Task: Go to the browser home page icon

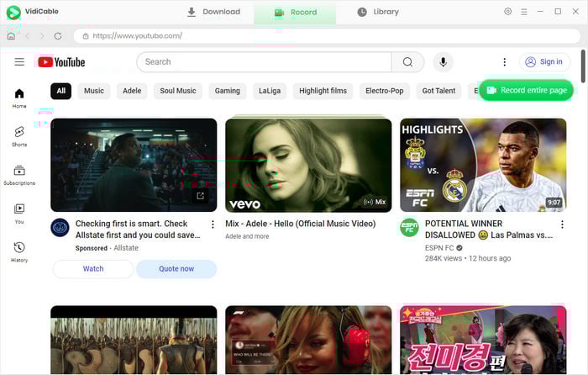Action: 11,36
